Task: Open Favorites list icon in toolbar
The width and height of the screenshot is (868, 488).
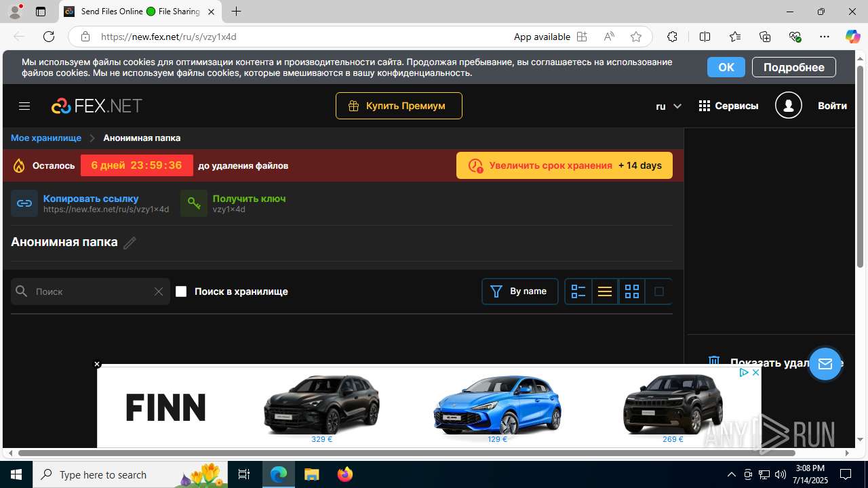Action: (x=735, y=37)
